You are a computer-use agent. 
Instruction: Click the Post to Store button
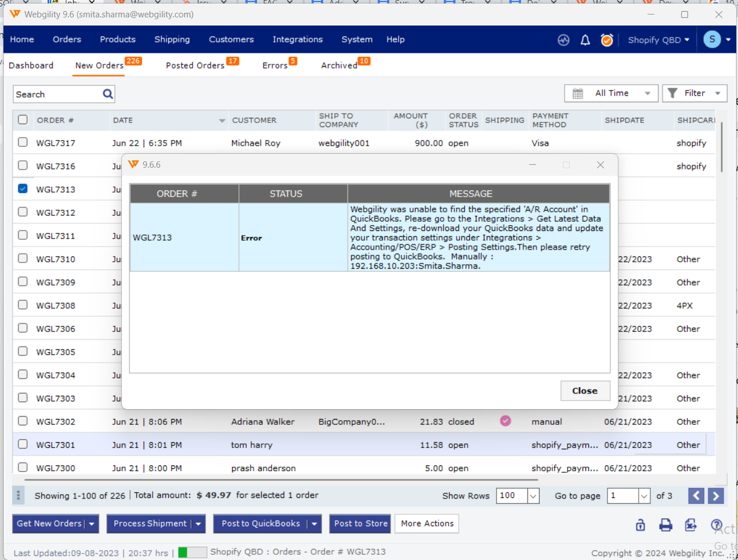click(361, 523)
